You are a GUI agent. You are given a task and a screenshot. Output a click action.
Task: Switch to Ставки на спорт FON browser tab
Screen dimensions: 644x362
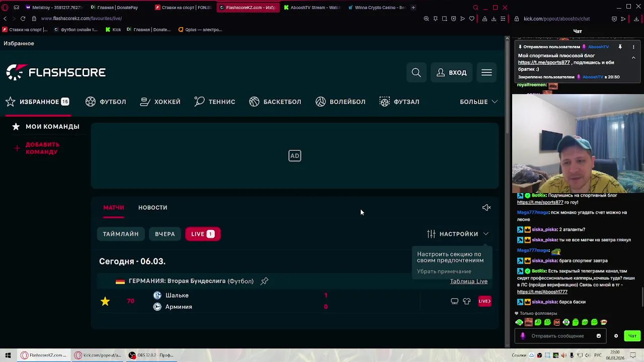[x=183, y=8]
